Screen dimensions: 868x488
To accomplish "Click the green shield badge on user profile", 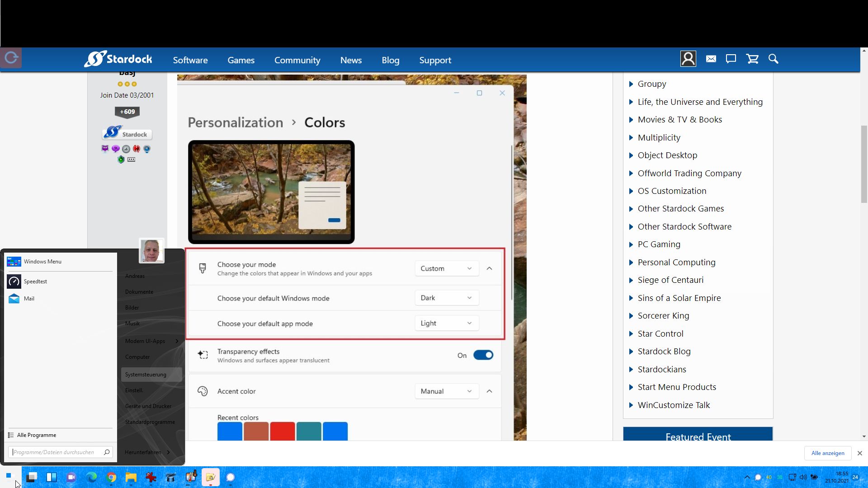I will [121, 160].
